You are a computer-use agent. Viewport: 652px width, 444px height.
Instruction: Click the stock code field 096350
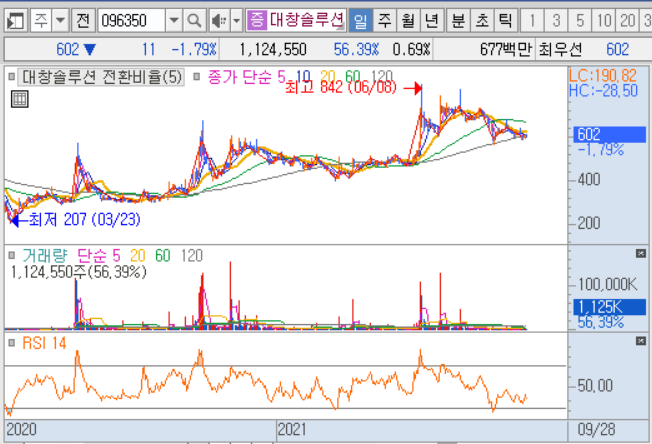coord(132,20)
